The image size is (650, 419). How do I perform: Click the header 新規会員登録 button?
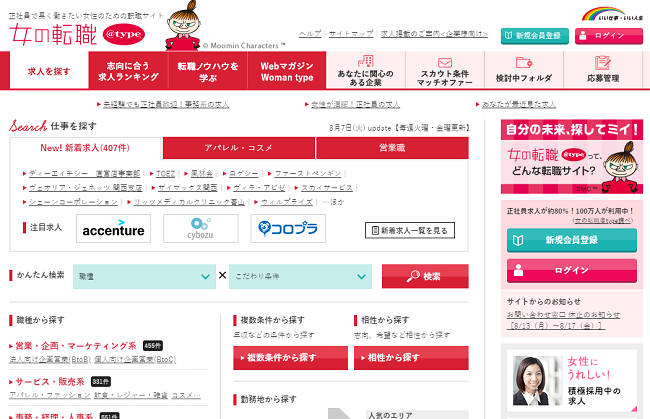534,36
